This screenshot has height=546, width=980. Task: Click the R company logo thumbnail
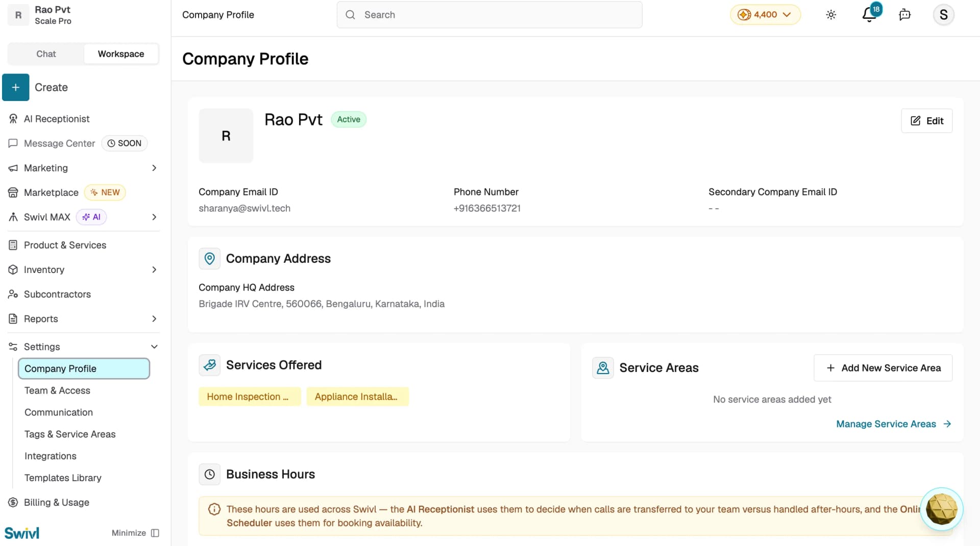(x=226, y=136)
